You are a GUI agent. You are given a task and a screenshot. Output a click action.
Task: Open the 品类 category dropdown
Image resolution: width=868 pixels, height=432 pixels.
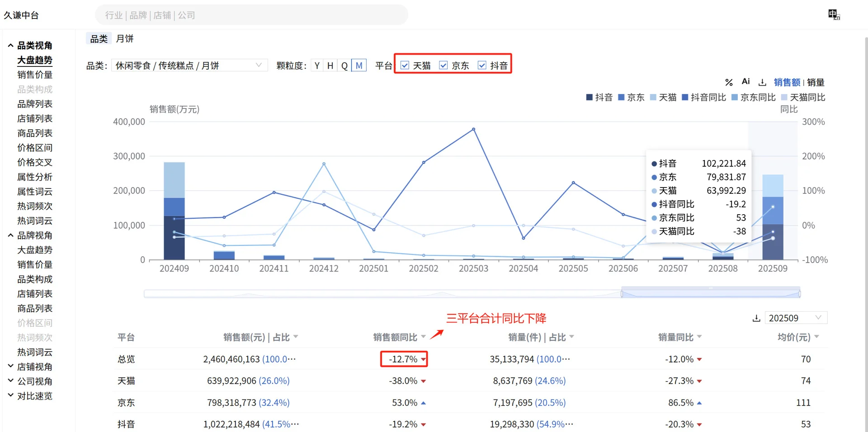coord(189,66)
